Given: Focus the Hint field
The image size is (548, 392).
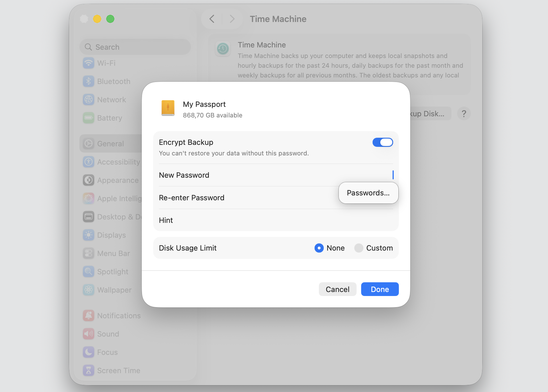Looking at the screenshot, I should click(276, 220).
